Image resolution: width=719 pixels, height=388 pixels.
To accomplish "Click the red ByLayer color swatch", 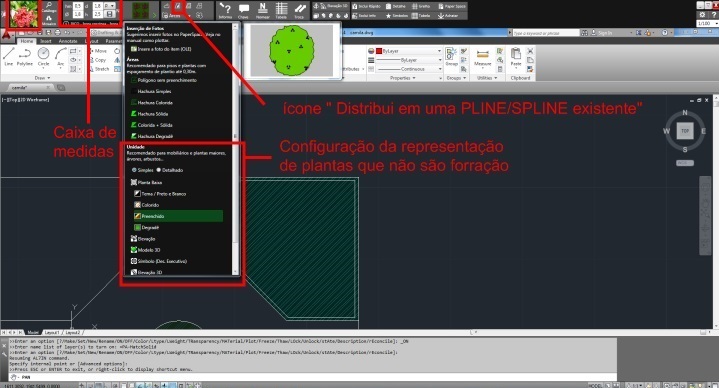I will click(x=379, y=51).
